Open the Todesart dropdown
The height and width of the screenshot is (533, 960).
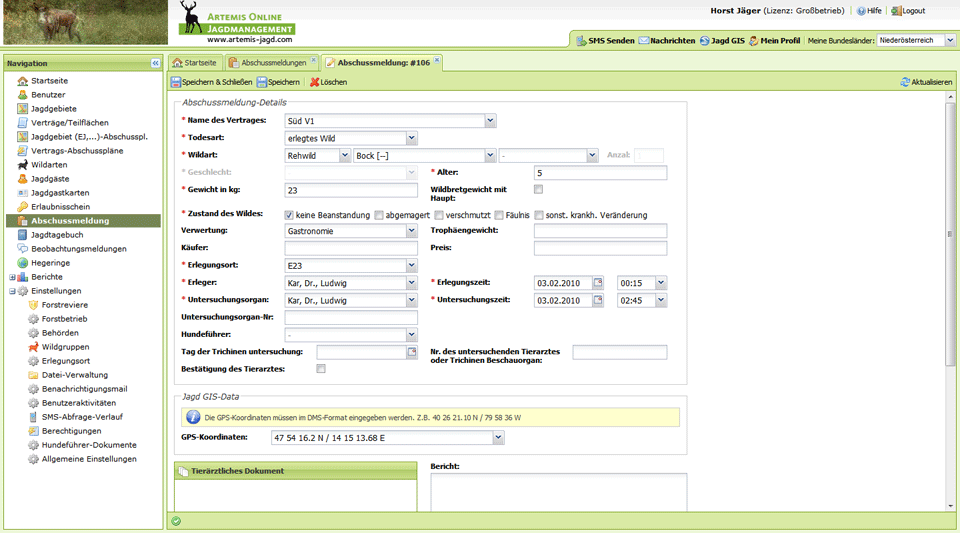[411, 138]
